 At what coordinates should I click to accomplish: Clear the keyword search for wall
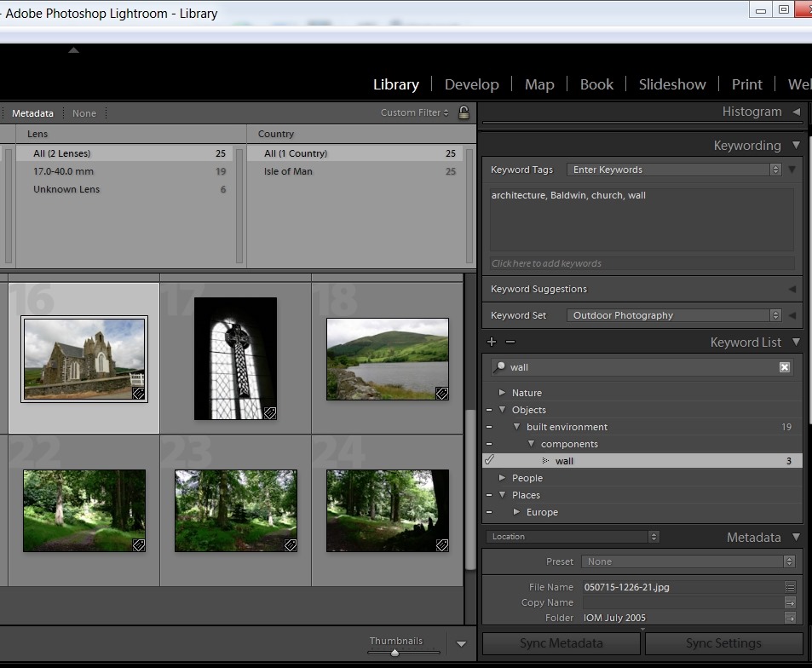pyautogui.click(x=785, y=367)
